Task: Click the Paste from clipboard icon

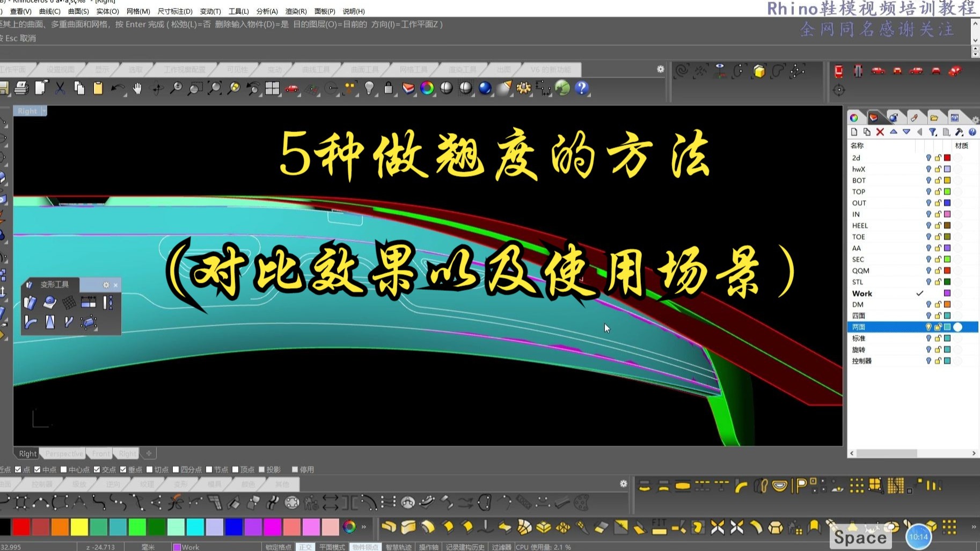Action: click(x=98, y=89)
